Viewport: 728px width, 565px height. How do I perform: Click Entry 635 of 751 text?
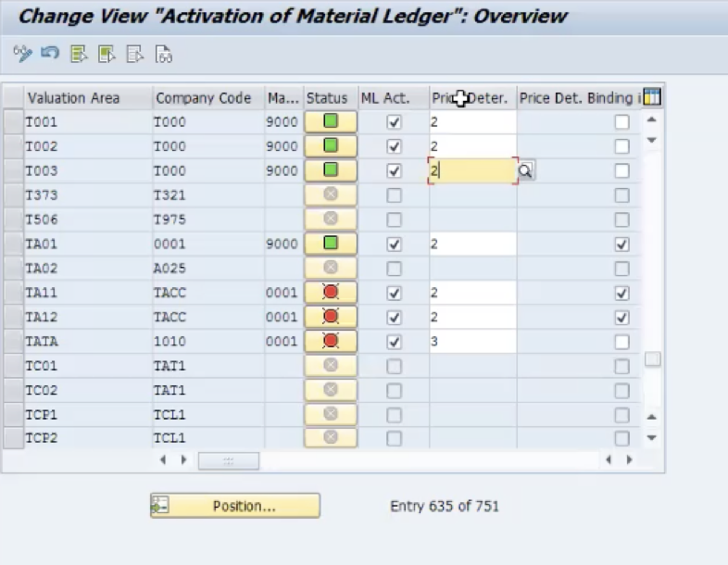(x=445, y=506)
